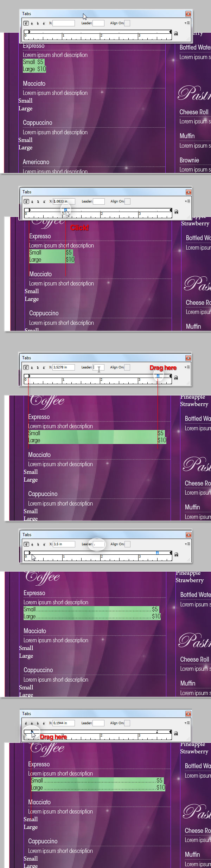Select left-justified tab button in the 3.5 in panel
Screen dimensions: 211x868
tap(26, 544)
